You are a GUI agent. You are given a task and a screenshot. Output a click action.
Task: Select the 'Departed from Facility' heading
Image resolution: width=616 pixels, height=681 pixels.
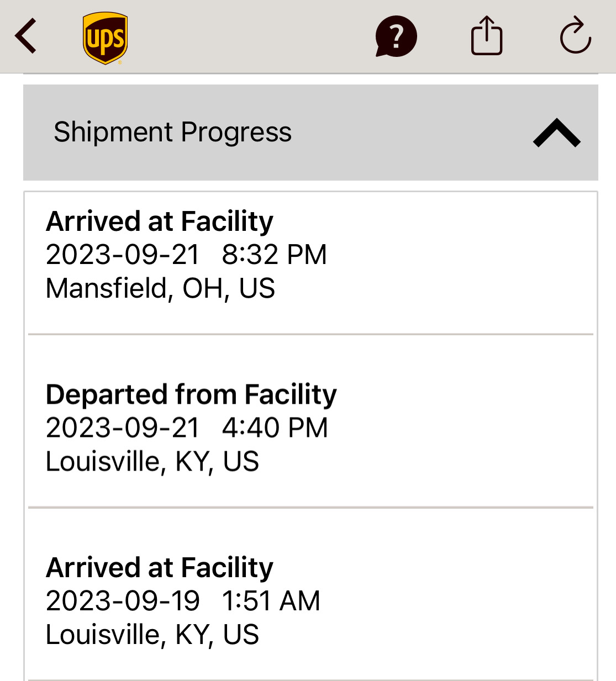[x=191, y=394]
